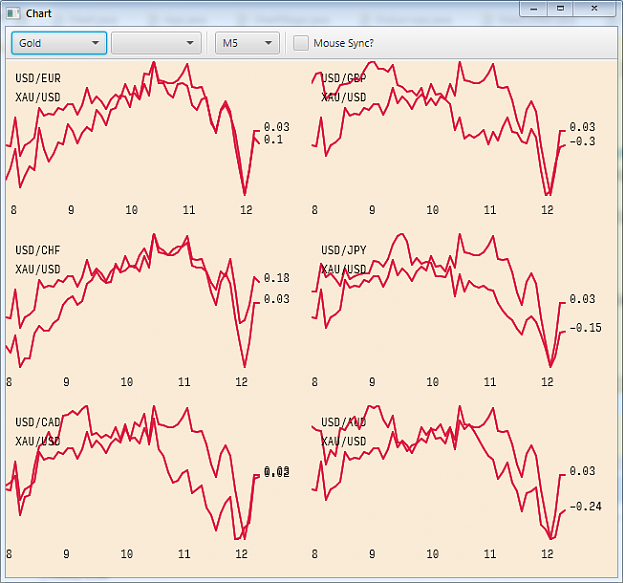Click the Gold dropdown arrow
This screenshot has width=625, height=583.
pos(95,43)
